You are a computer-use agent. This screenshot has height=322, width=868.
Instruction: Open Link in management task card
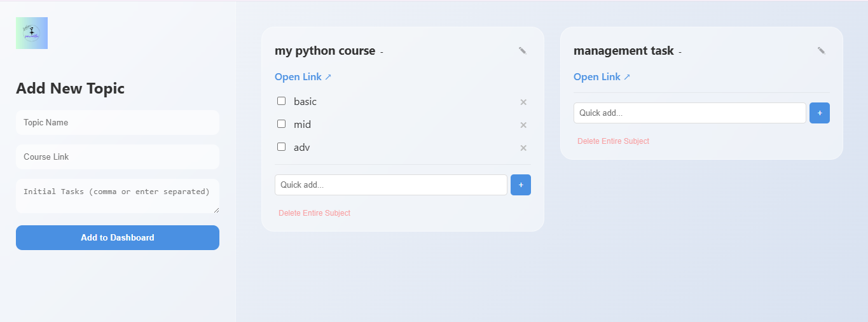tap(602, 77)
